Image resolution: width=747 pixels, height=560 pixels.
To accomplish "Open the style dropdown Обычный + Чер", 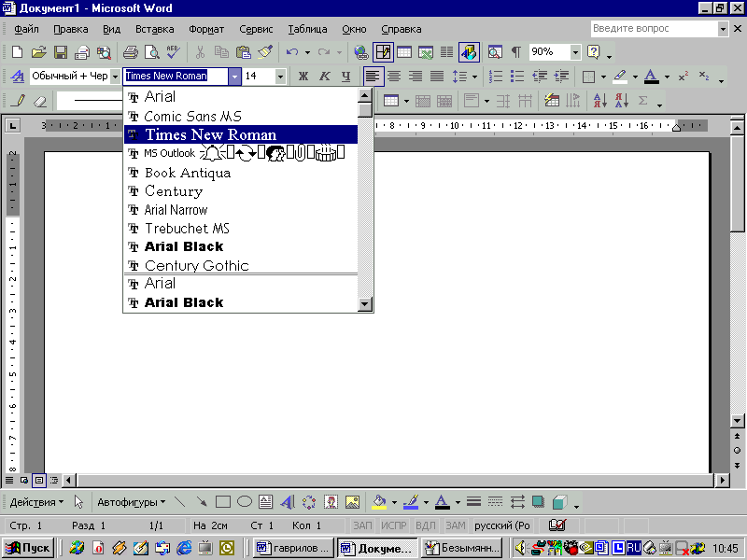I will (115, 77).
